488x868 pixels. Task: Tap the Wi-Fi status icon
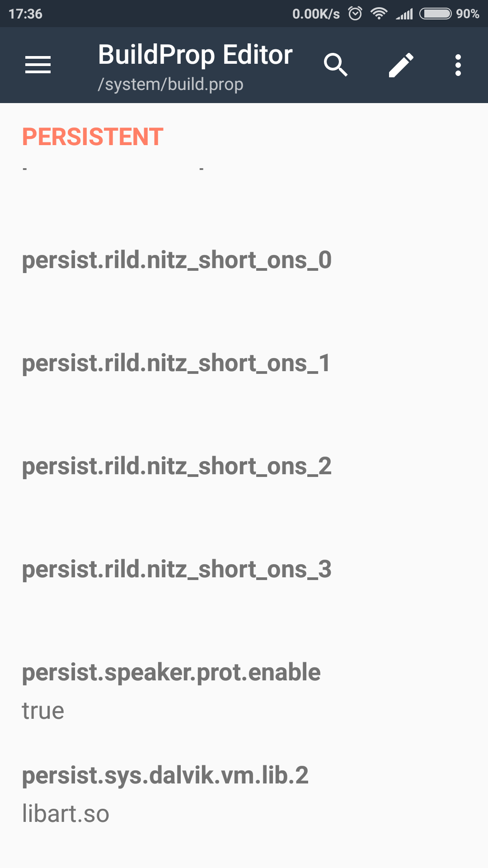coord(379,14)
